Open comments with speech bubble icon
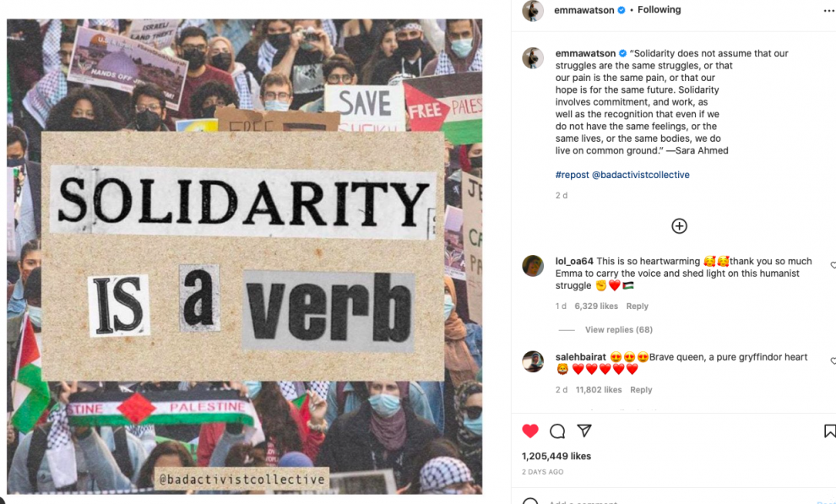This screenshot has height=504, width=836. (557, 431)
